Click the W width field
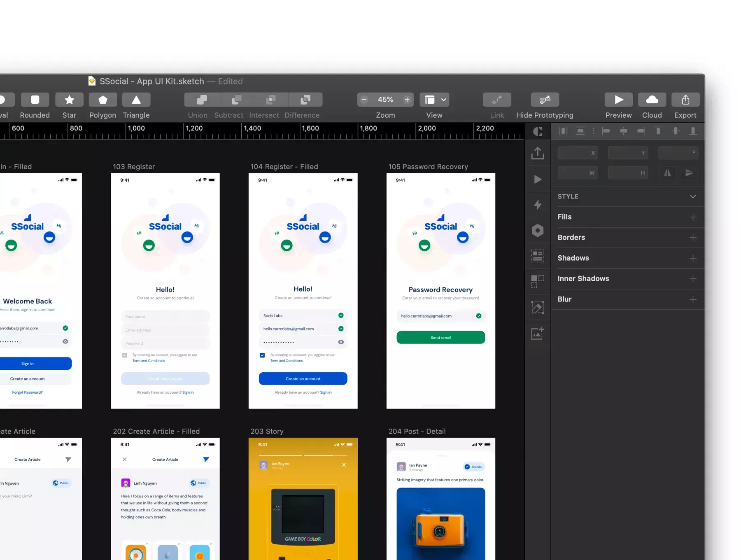 click(x=578, y=173)
